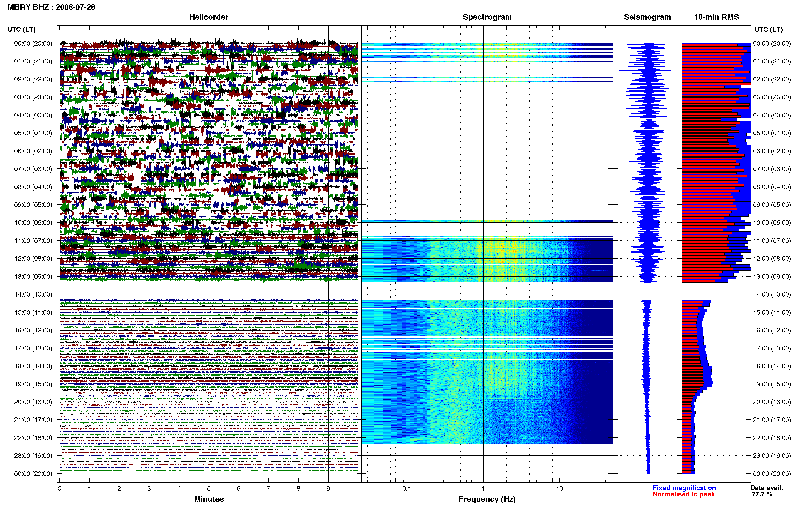
Task: Click tick label '2' on the Minutes axis
Action: click(119, 489)
